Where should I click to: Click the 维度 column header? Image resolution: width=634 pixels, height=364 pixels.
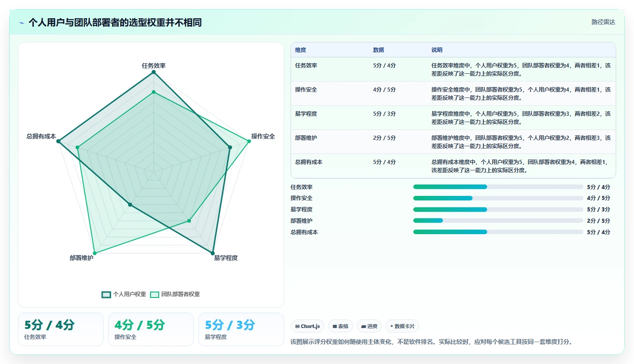301,50
